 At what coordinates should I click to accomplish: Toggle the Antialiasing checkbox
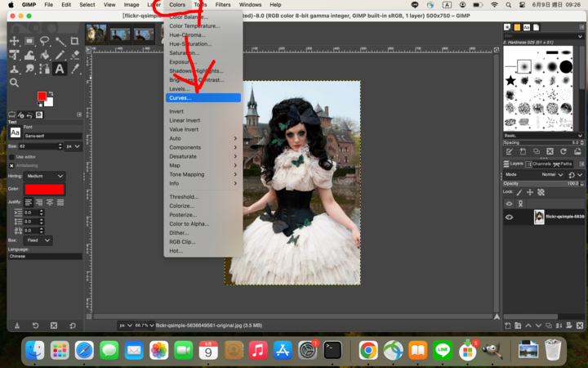pos(11,165)
